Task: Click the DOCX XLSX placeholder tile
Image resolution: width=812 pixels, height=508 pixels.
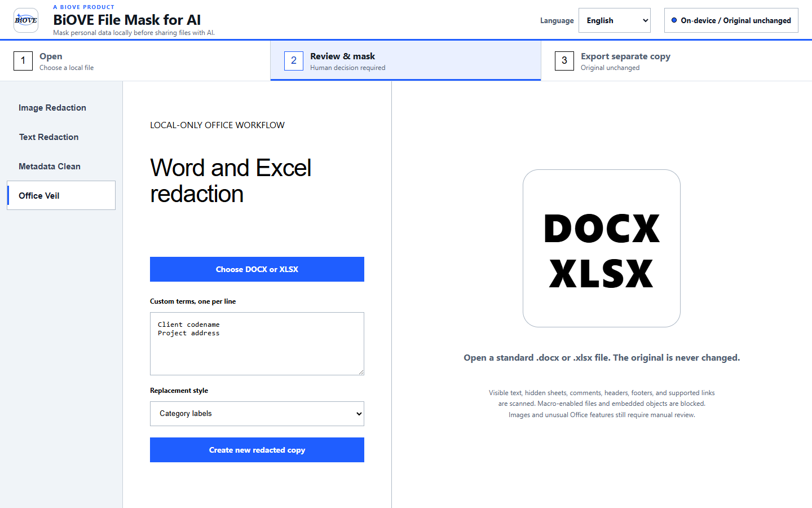Action: coord(602,248)
